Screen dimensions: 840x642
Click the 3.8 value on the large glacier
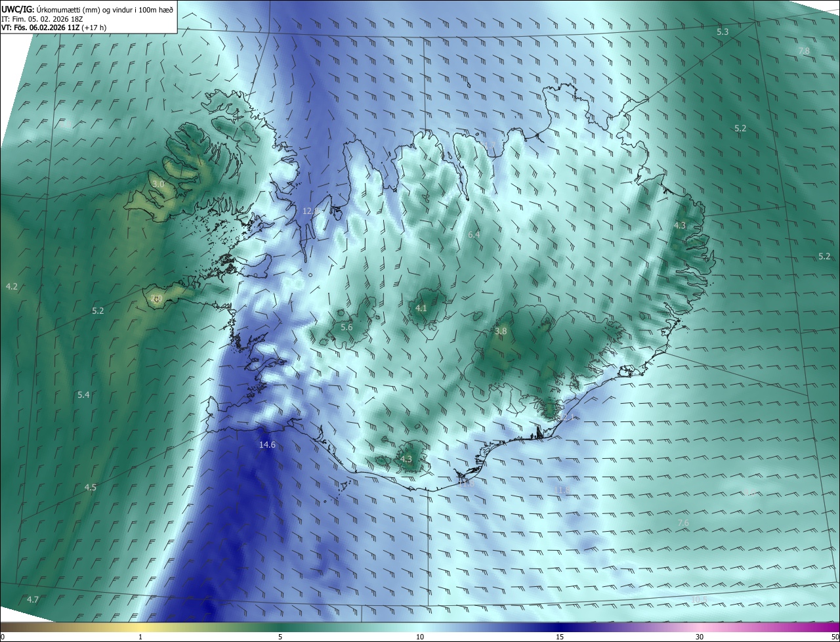pos(501,332)
